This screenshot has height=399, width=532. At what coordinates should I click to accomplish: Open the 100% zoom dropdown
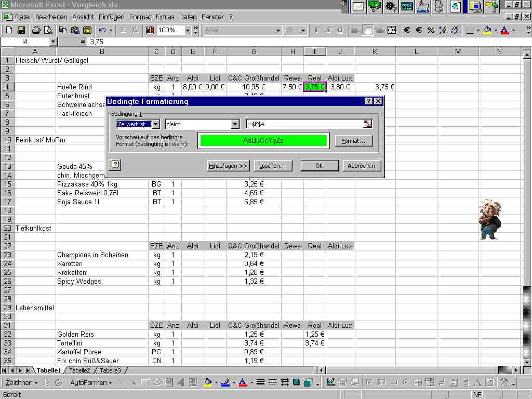(x=188, y=30)
